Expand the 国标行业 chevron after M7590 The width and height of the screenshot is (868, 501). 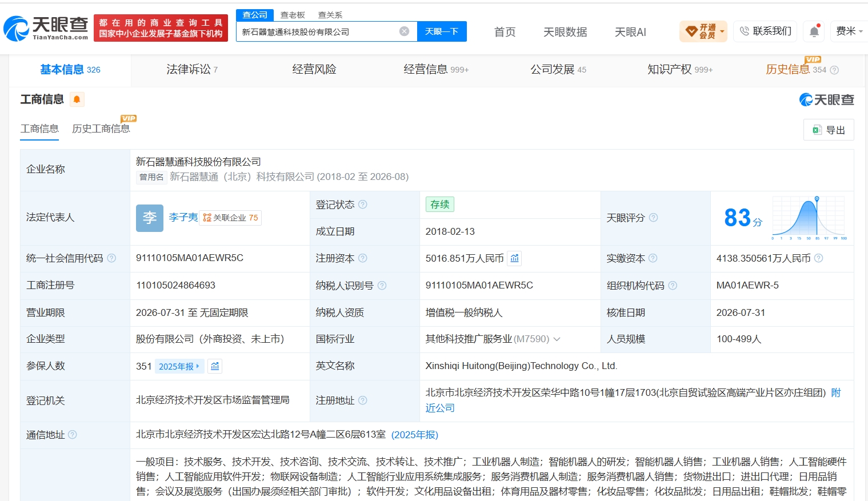coord(557,339)
